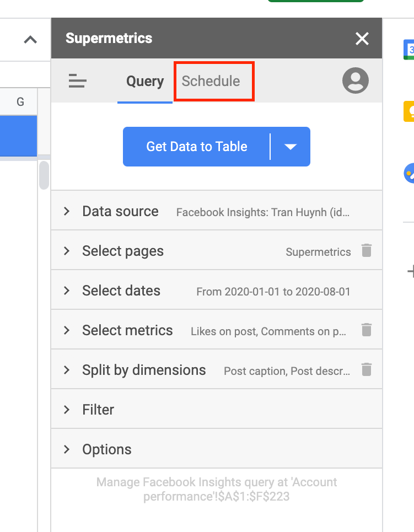Image resolution: width=414 pixels, height=532 pixels.
Task: Click the spreadsheet vertical scrollbar thumb
Action: [44, 175]
